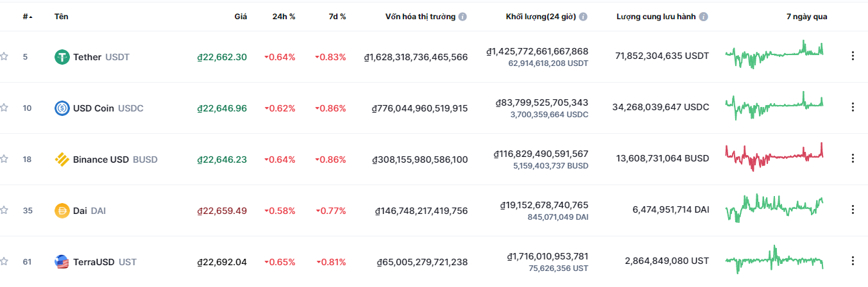The image size is (868, 287).
Task: Open the USD Coin USDC name link
Action: 108,108
